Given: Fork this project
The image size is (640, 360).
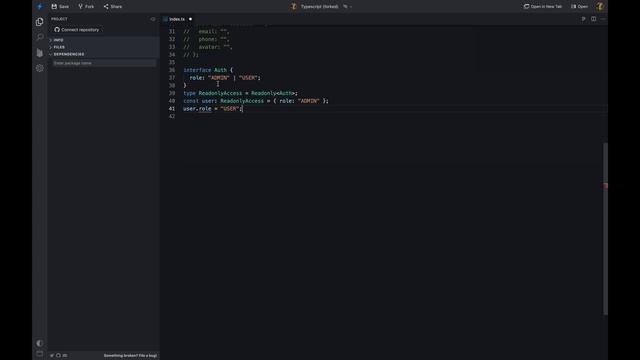Looking at the screenshot, I should click(x=86, y=7).
